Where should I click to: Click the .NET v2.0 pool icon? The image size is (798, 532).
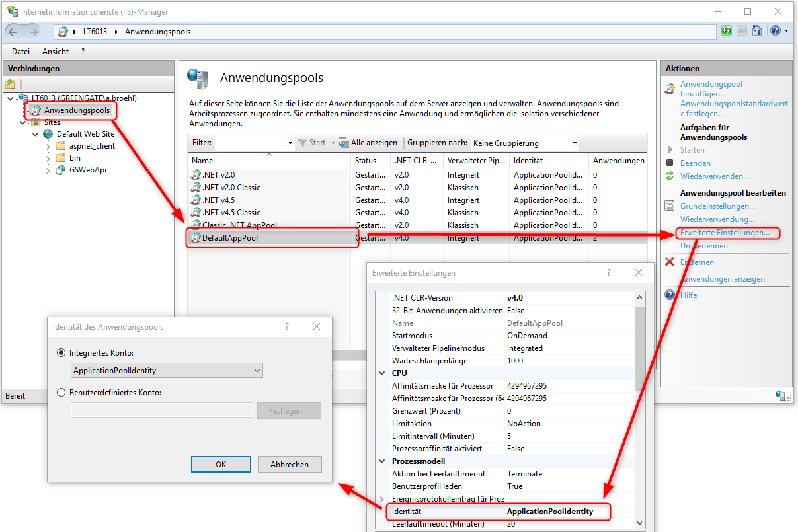click(x=196, y=175)
